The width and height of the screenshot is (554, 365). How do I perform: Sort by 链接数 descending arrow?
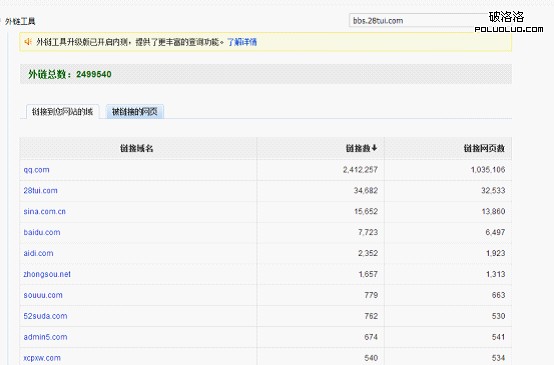pos(375,148)
